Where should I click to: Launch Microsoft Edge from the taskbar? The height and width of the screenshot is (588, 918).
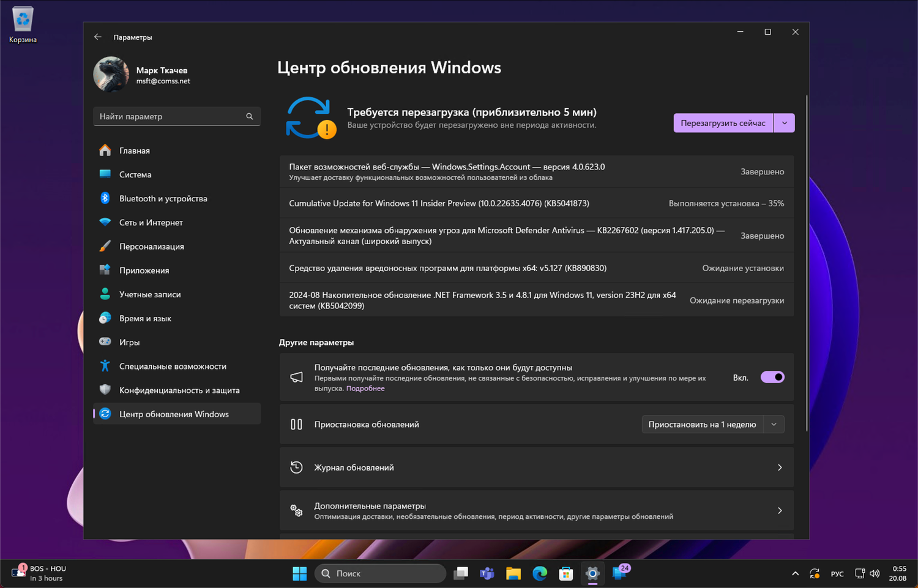coord(540,573)
